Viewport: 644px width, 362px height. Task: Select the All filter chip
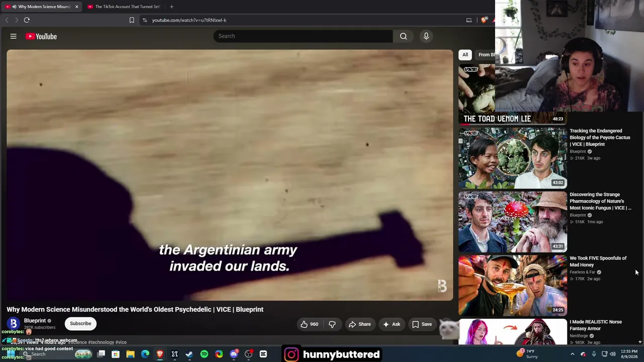point(465,55)
